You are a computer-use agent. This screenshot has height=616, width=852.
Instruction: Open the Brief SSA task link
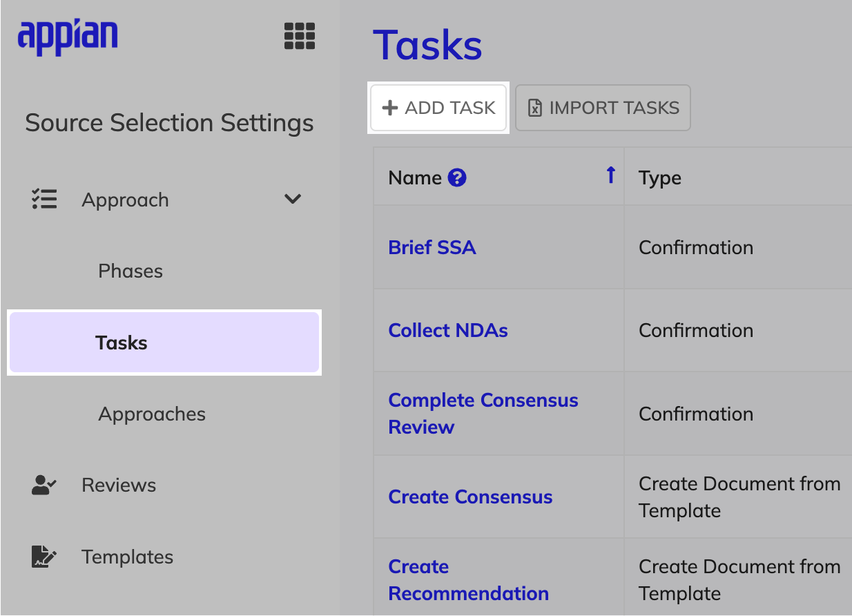pos(432,247)
